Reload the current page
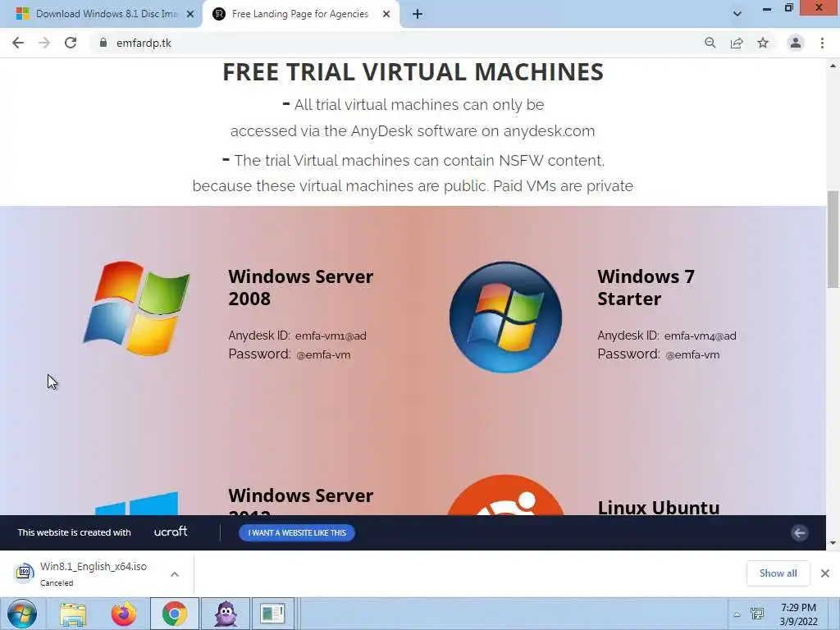This screenshot has width=840, height=630. 71,43
